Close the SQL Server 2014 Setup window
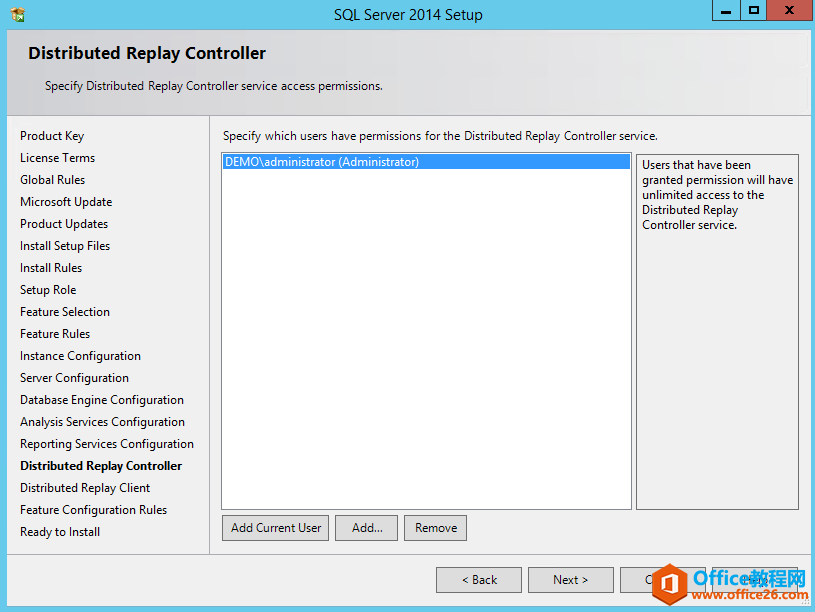This screenshot has width=815, height=612. 789,10
